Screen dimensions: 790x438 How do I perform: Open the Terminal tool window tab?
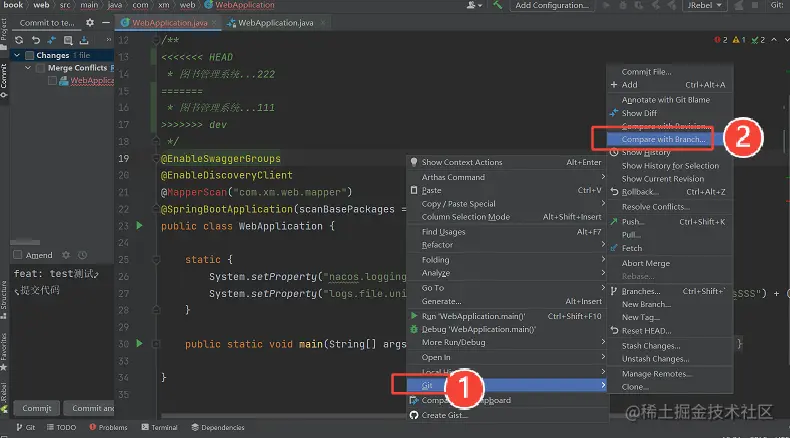(159, 427)
